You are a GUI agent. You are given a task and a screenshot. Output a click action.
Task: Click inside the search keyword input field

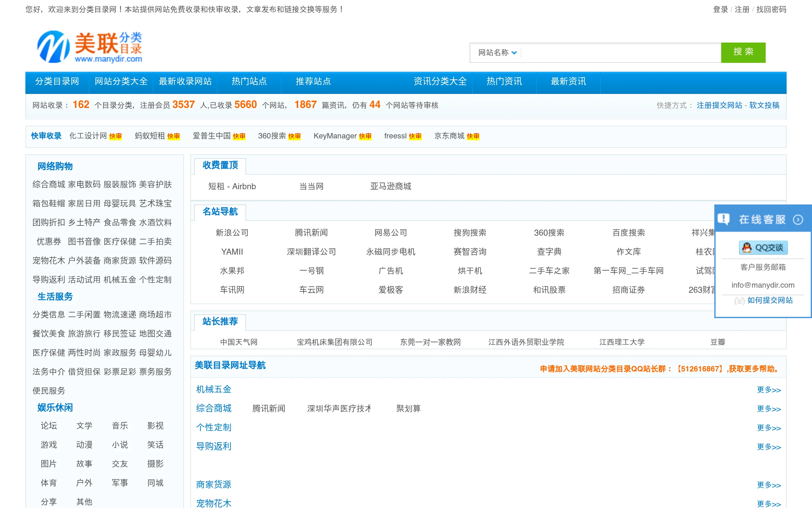(x=621, y=52)
